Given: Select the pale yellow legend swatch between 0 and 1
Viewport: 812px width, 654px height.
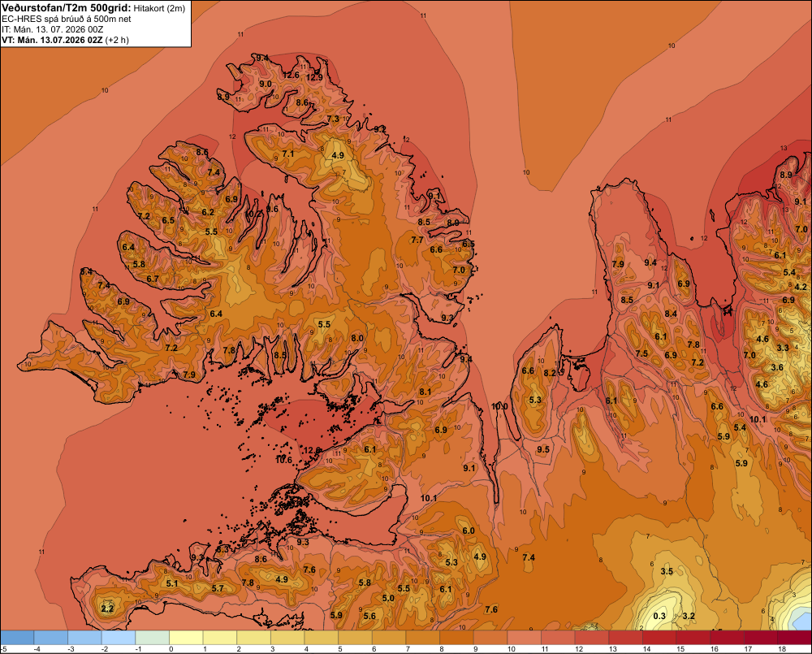Looking at the screenshot, I should (x=186, y=638).
